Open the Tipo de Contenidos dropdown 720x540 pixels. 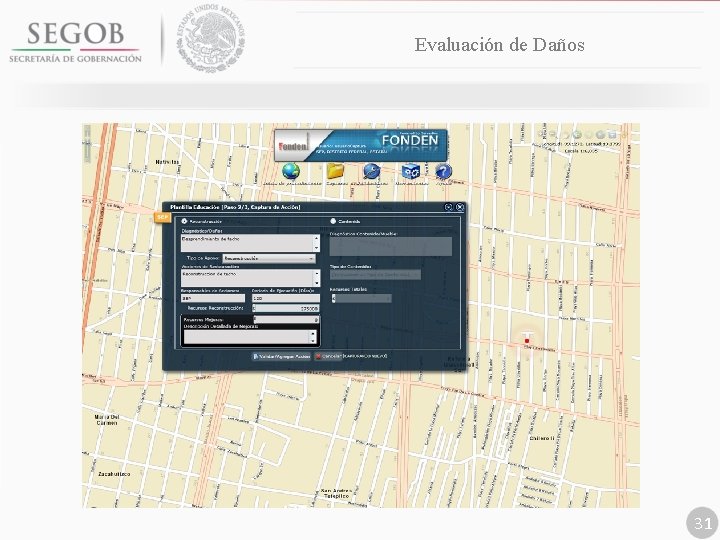coord(375,275)
